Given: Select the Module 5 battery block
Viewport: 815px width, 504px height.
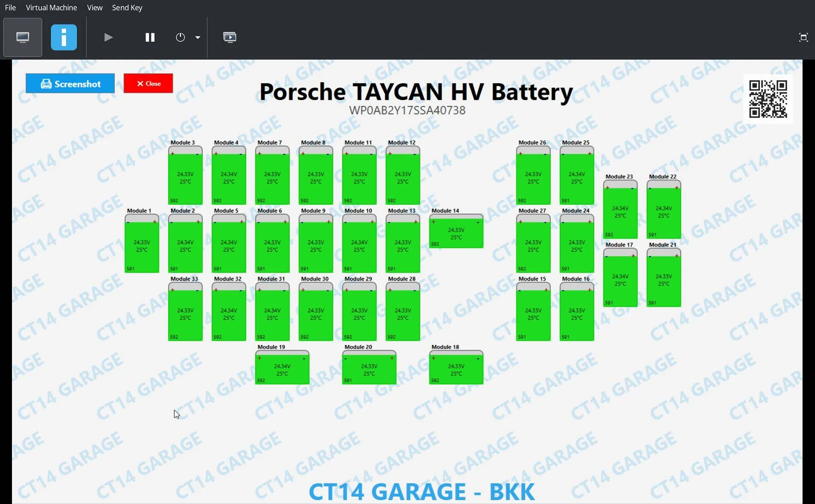Looking at the screenshot, I should (x=229, y=243).
